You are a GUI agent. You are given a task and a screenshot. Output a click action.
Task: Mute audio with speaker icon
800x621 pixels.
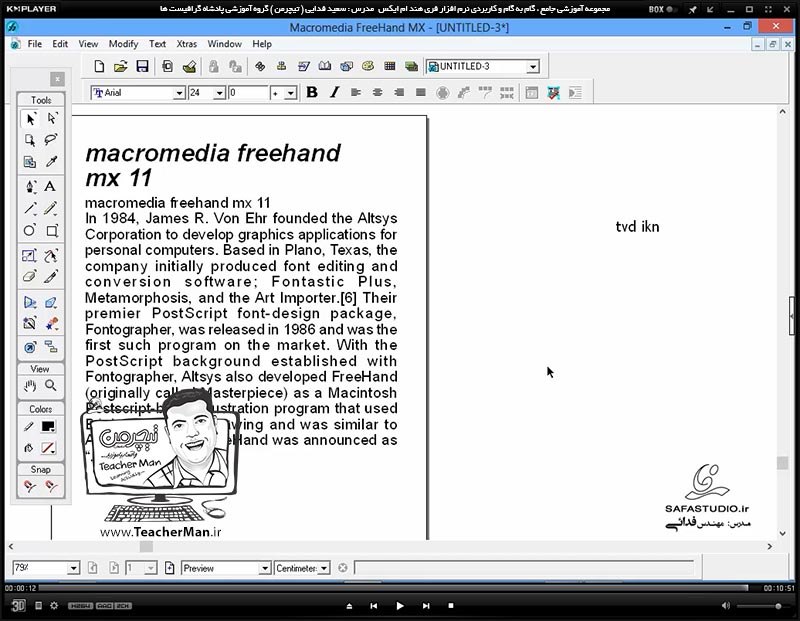(x=726, y=606)
